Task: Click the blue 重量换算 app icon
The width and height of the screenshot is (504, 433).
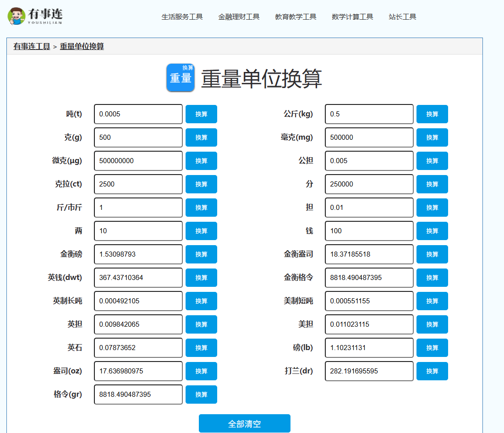Action: tap(181, 77)
